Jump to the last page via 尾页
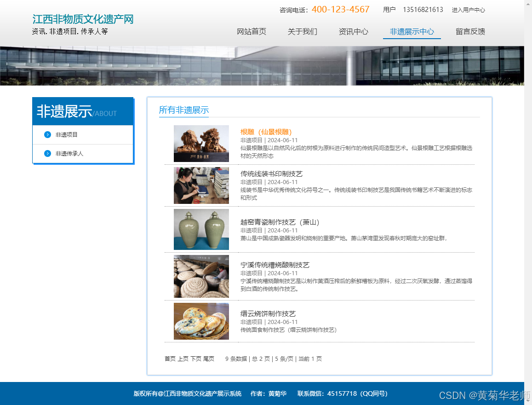This screenshot has width=532, height=405. (210, 359)
